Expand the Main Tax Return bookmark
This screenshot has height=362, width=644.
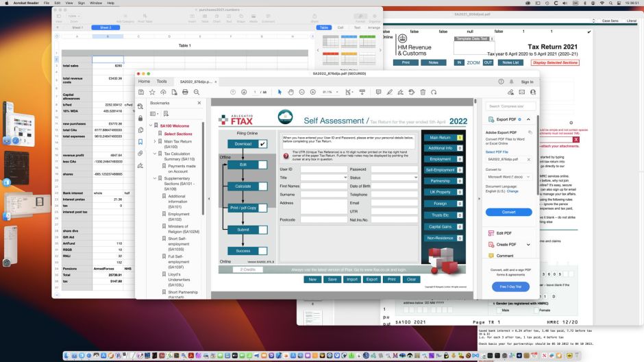(155, 142)
